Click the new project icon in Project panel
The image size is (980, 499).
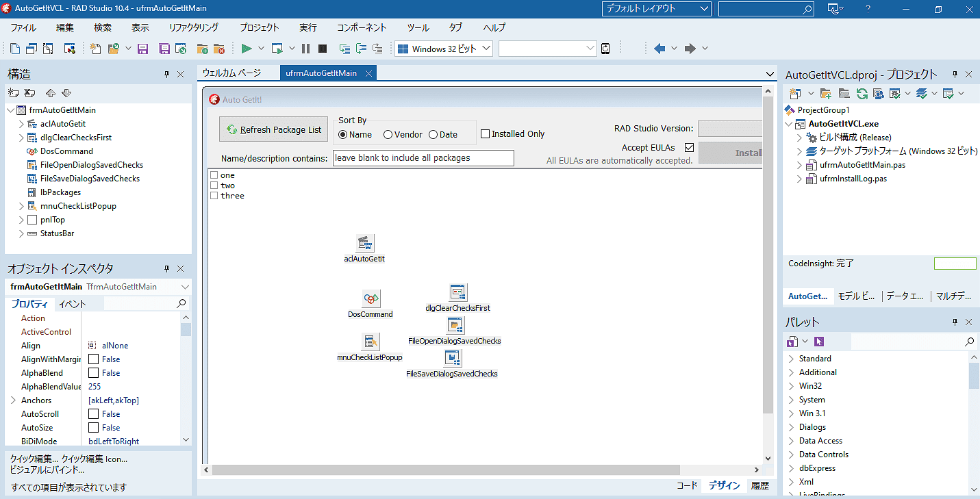click(795, 93)
